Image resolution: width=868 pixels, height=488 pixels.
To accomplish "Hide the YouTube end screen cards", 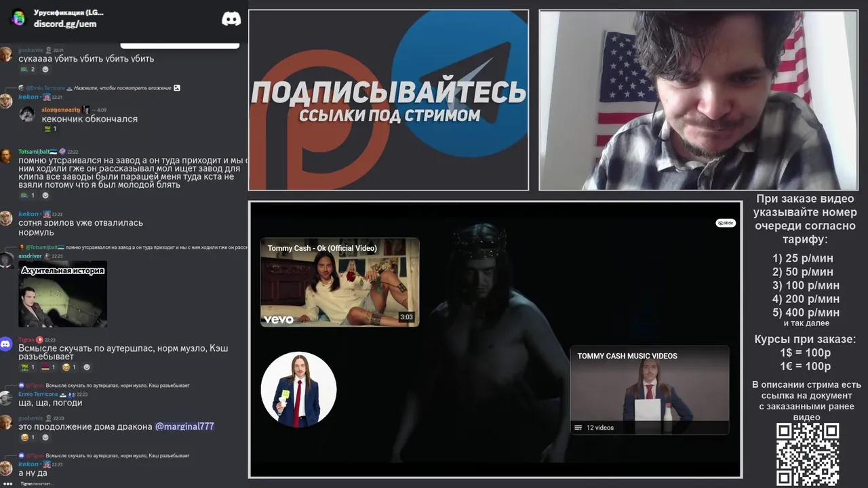I will tap(726, 223).
